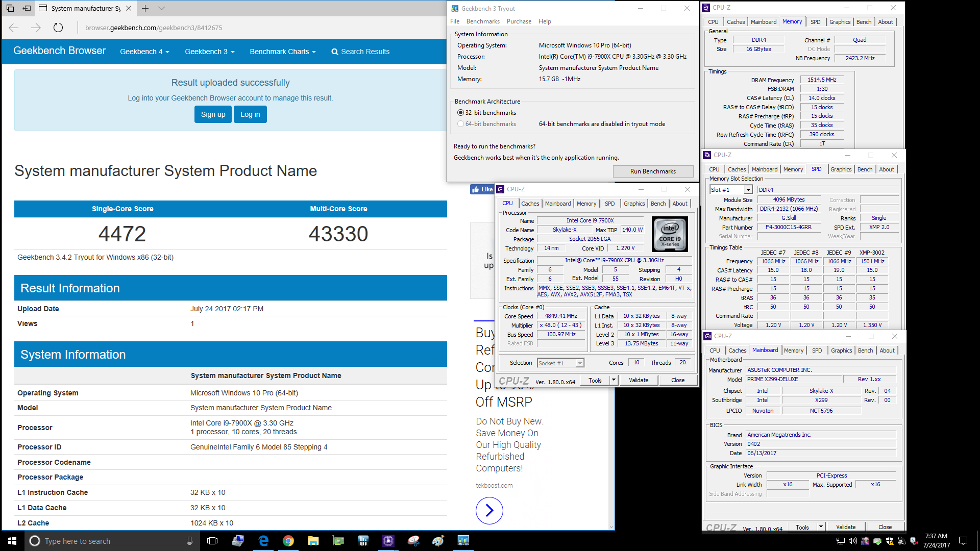This screenshot has width=980, height=551.
Task: Open Task View from the taskbar
Action: click(212, 541)
